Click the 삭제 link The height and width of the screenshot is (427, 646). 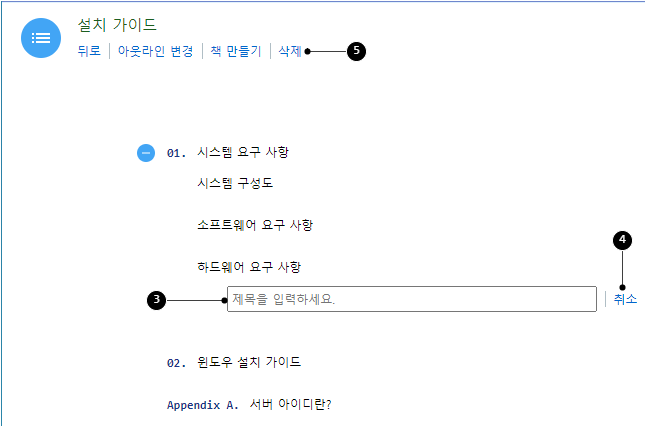(290, 51)
